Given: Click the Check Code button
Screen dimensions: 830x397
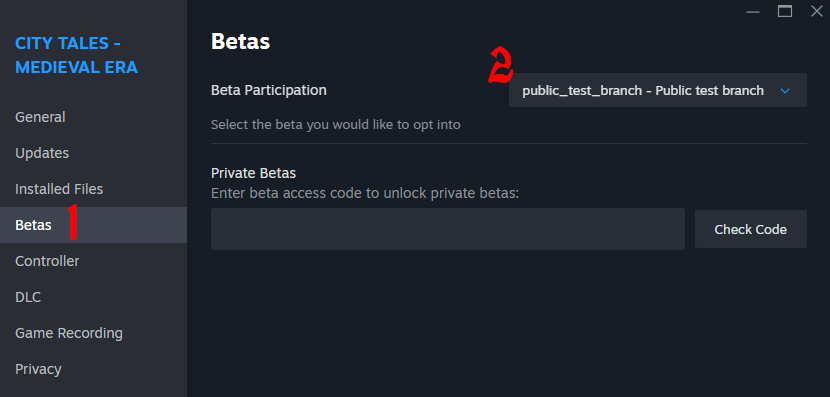Looking at the screenshot, I should [x=751, y=229].
